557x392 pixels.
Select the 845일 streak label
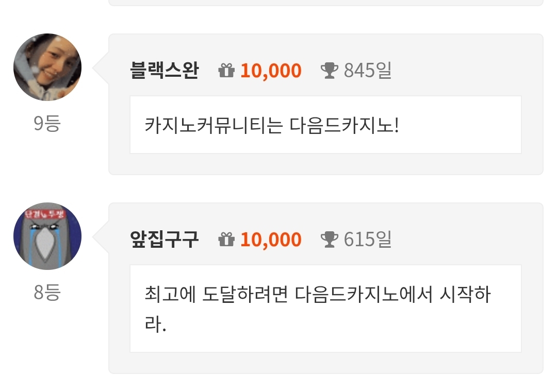(x=367, y=71)
